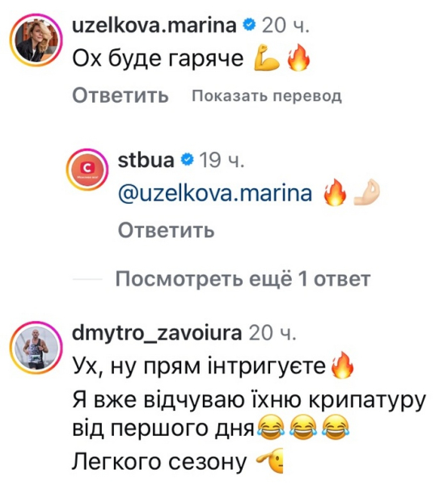Click fire emoji after інтригуєте
The width and height of the screenshot is (448, 485).
click(342, 365)
